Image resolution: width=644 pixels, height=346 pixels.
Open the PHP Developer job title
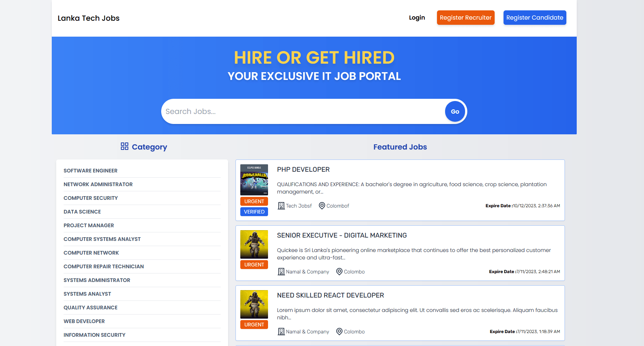point(303,169)
